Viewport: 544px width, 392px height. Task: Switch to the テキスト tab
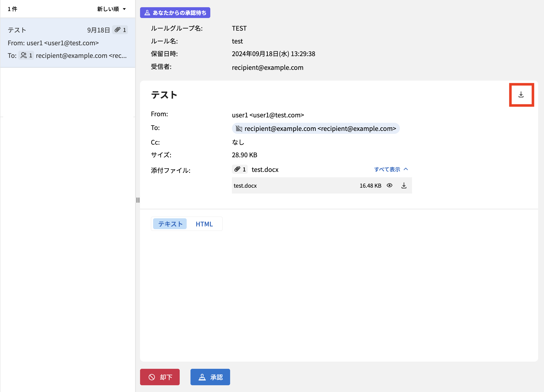[x=170, y=224]
